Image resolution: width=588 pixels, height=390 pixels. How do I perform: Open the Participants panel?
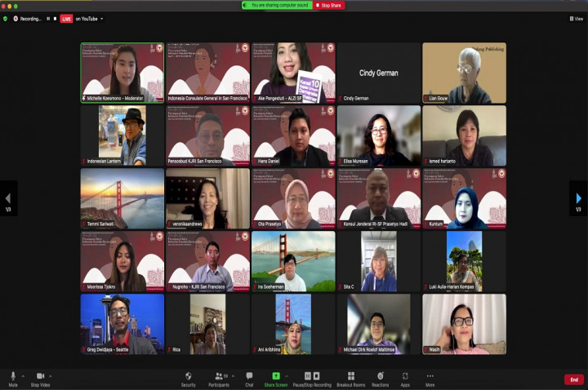pos(218,377)
